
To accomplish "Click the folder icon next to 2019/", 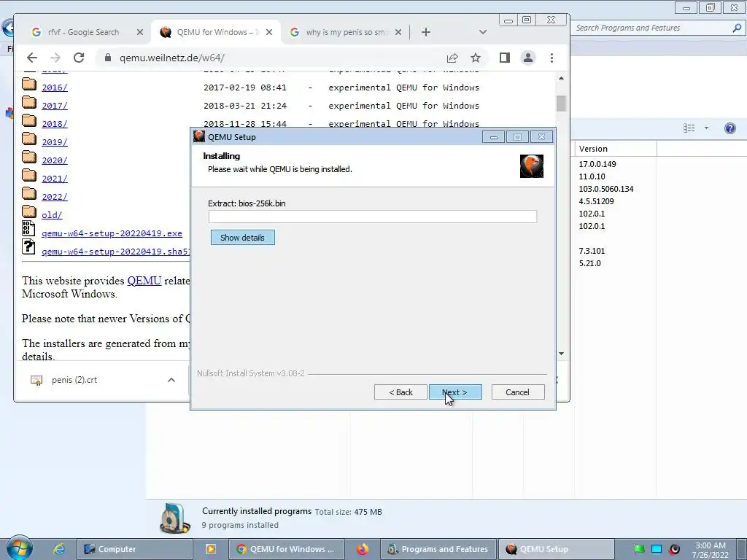I will tap(29, 139).
